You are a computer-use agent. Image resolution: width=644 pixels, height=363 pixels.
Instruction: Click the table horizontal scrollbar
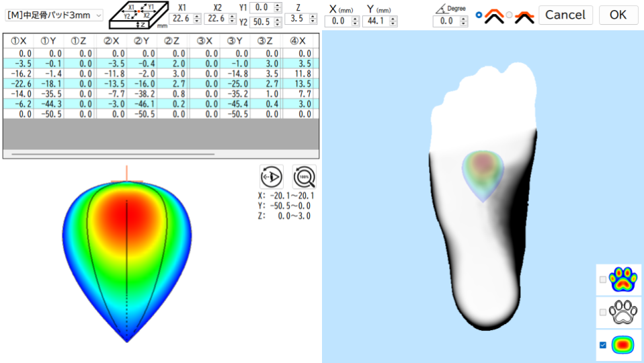114,155
